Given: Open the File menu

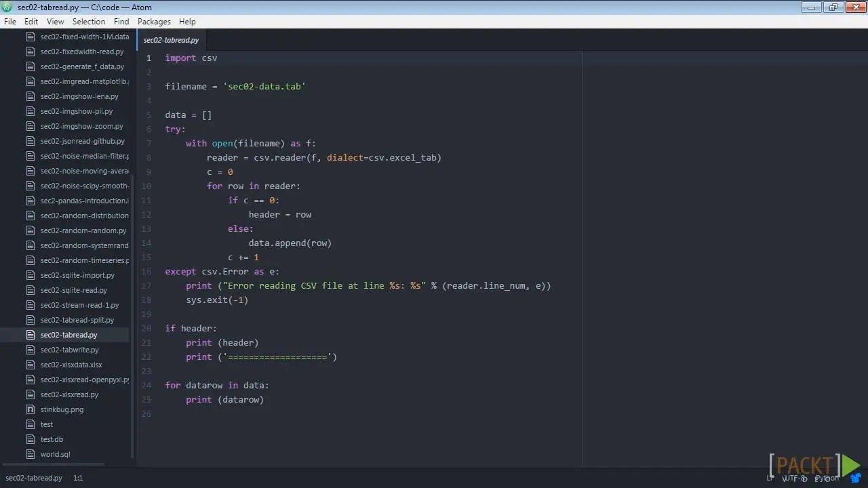Looking at the screenshot, I should [10, 22].
